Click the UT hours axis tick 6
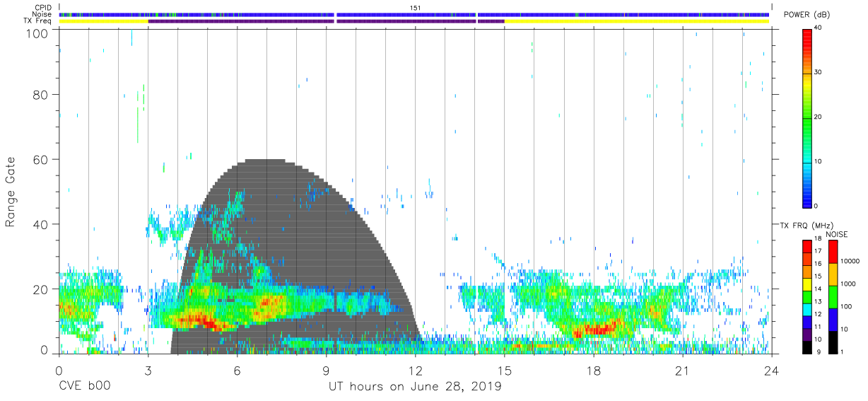Screen dimensions: 868x401 coord(237,371)
